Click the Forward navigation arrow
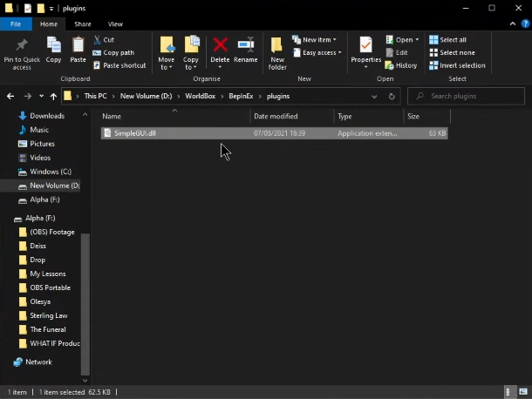This screenshot has height=399, width=532. point(28,97)
